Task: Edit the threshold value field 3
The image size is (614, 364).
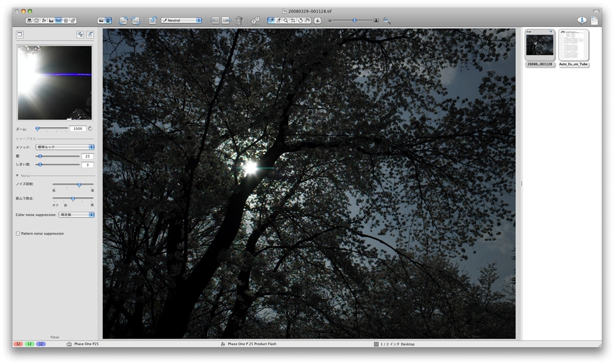Action: 88,164
